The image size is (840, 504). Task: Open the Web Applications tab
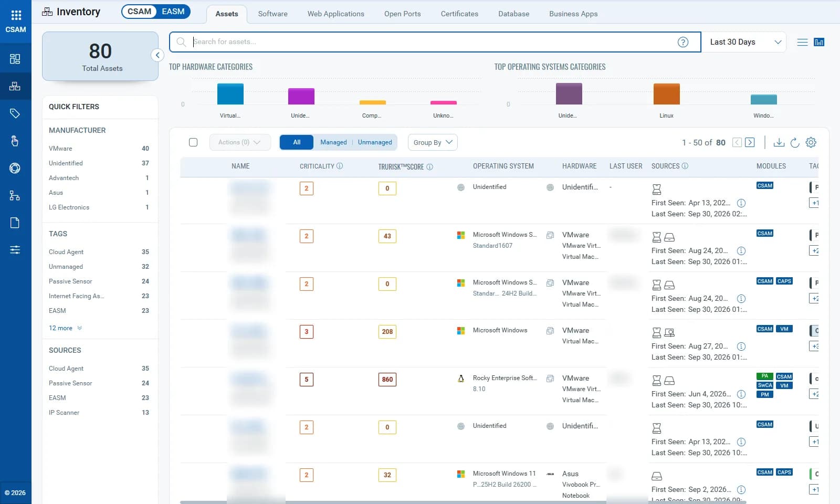pyautogui.click(x=336, y=14)
